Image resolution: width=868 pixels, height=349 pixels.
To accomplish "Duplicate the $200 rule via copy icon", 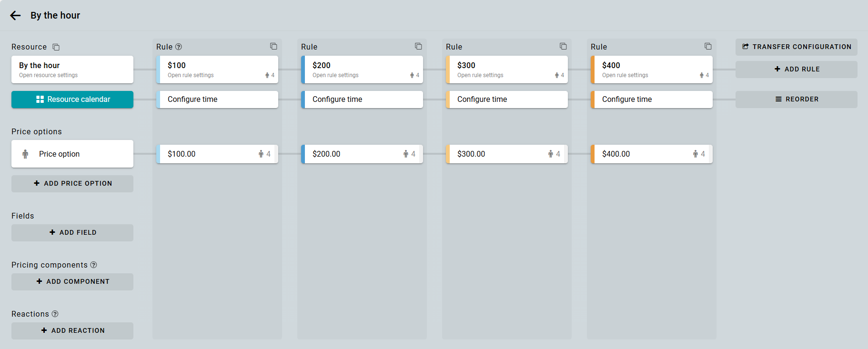I will tap(418, 46).
